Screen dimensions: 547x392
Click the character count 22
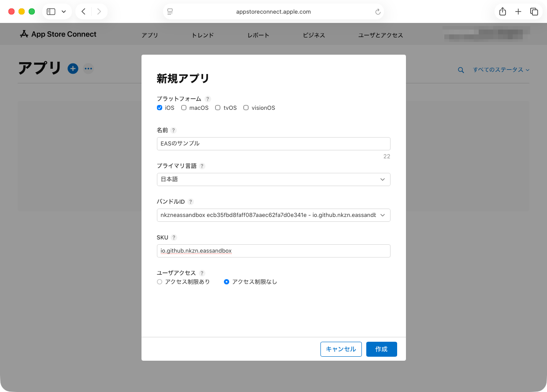pyautogui.click(x=387, y=157)
